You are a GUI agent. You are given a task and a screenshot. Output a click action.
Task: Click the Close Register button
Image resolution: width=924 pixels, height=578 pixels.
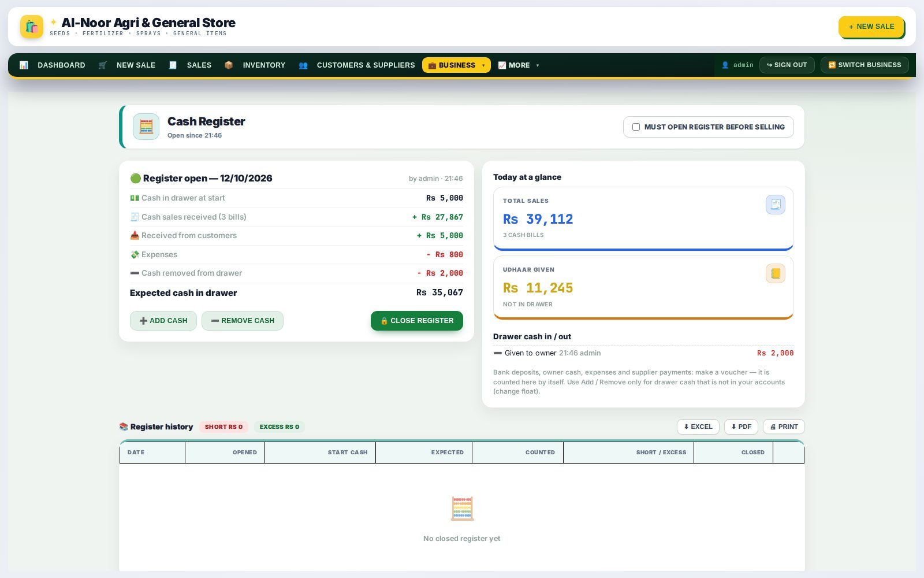(417, 321)
